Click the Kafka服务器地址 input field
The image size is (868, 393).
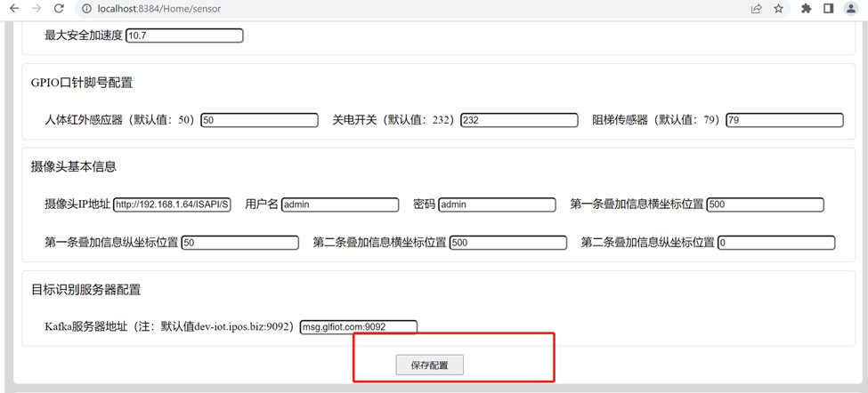[x=358, y=326]
